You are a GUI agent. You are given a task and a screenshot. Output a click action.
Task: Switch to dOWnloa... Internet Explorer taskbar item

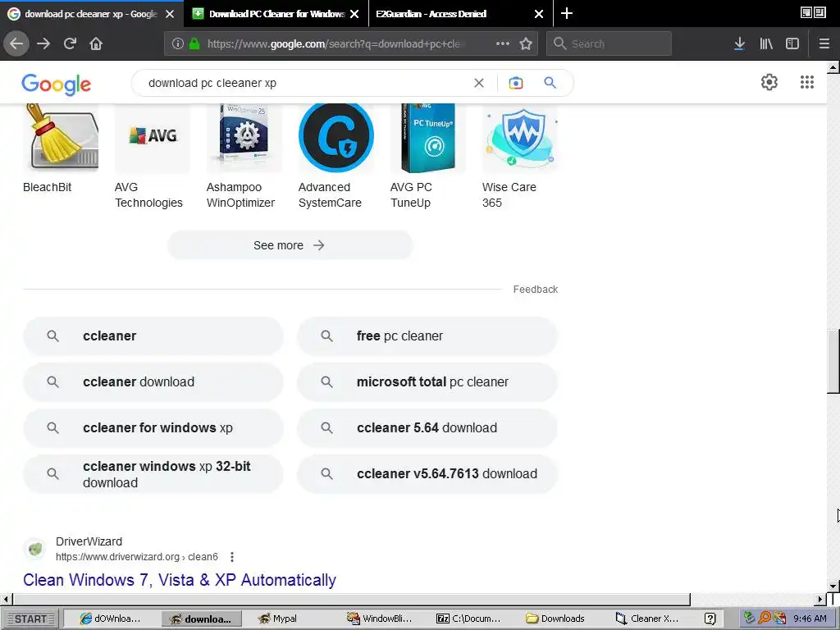coord(111,619)
